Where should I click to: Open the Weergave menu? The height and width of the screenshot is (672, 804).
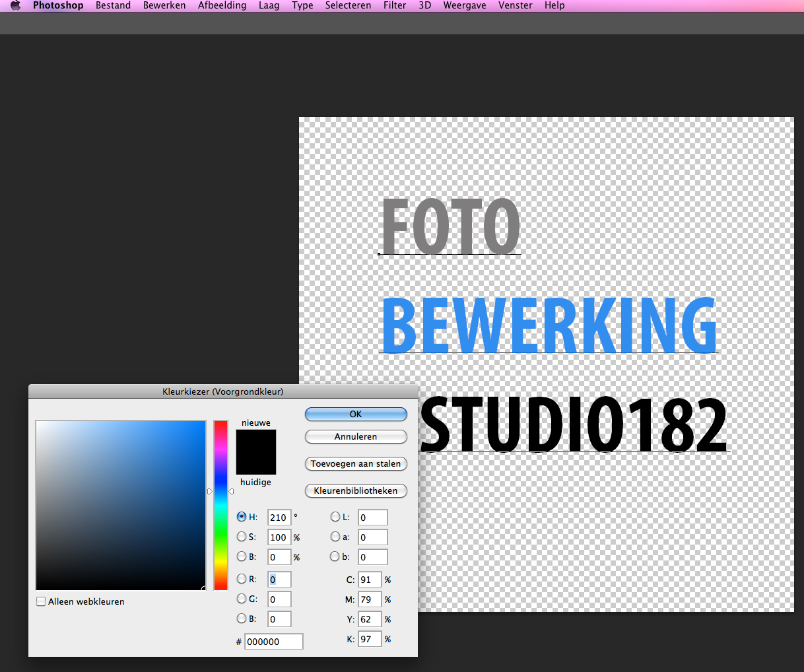pos(464,5)
